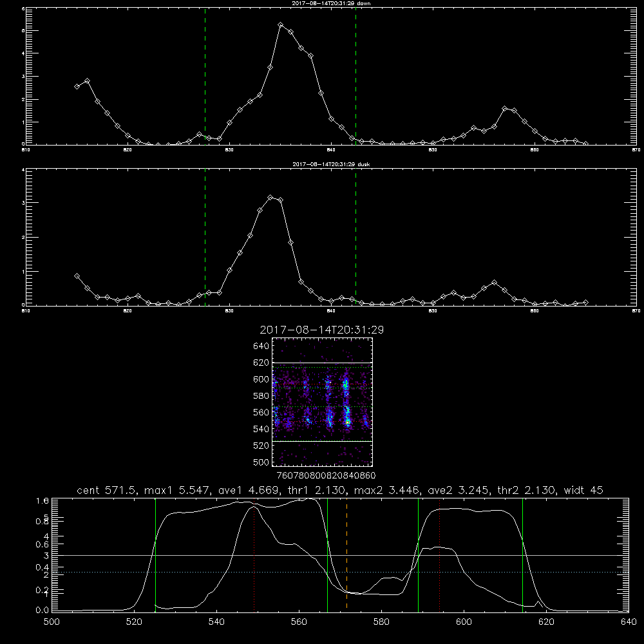Image resolution: width=644 pixels, height=644 pixels.
Task: Click the first diamond marker of dawn curve
Action: (x=77, y=87)
